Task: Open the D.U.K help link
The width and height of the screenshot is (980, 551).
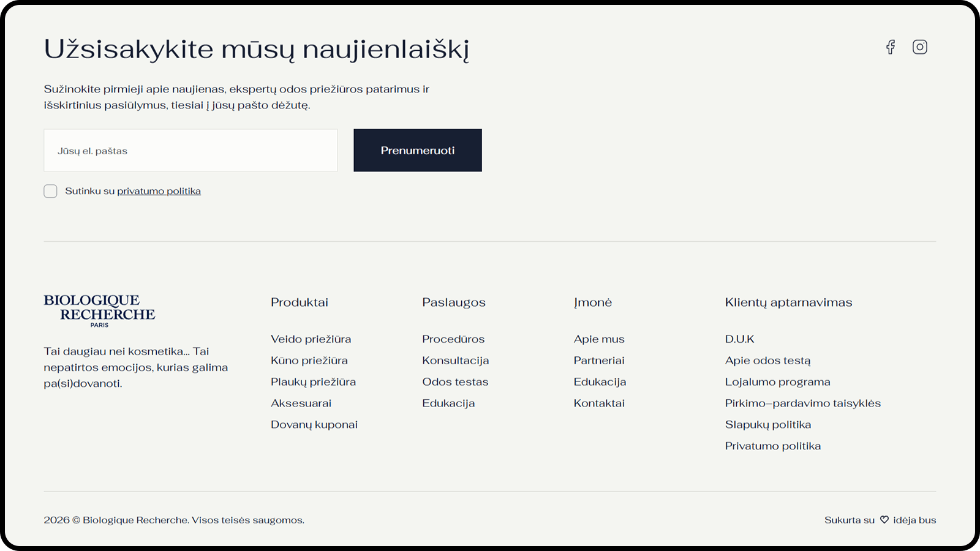Action: pyautogui.click(x=739, y=339)
